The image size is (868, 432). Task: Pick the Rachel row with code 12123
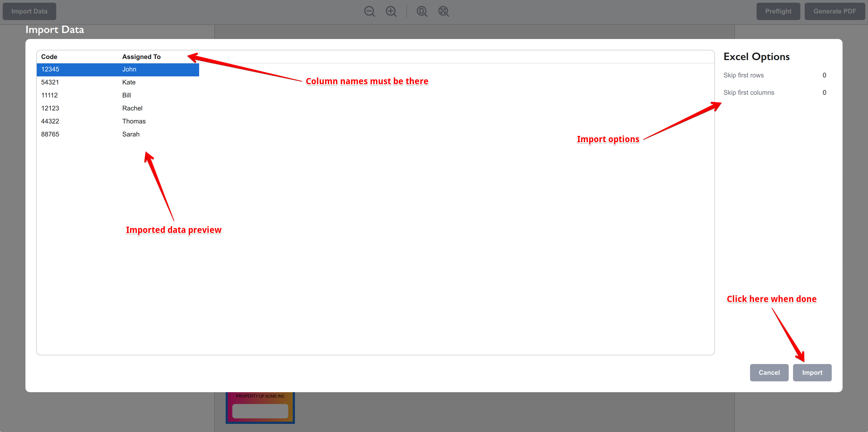click(x=118, y=108)
